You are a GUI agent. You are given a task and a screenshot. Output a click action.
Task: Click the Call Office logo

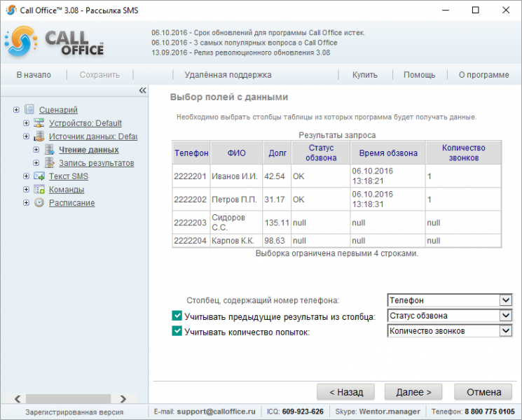[55, 41]
